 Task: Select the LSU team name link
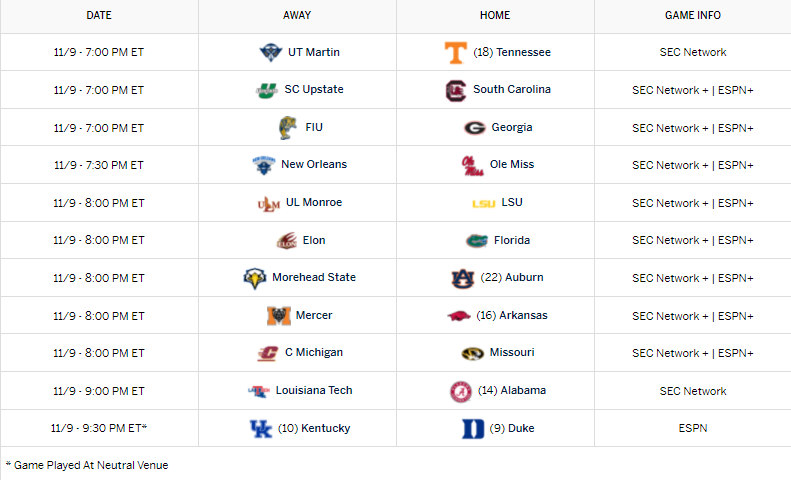(512, 202)
